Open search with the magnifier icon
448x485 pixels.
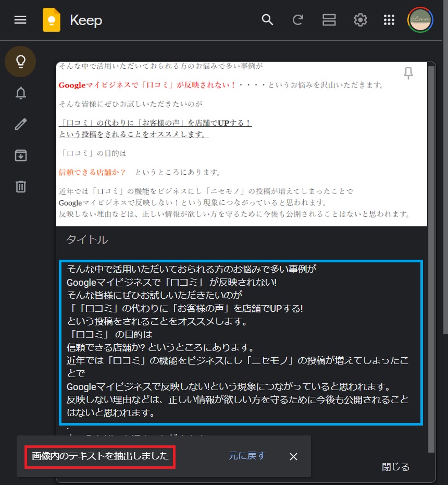click(x=267, y=20)
